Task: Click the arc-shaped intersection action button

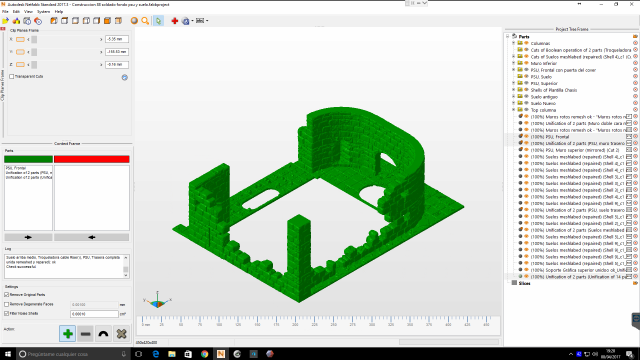Action: pos(103,334)
